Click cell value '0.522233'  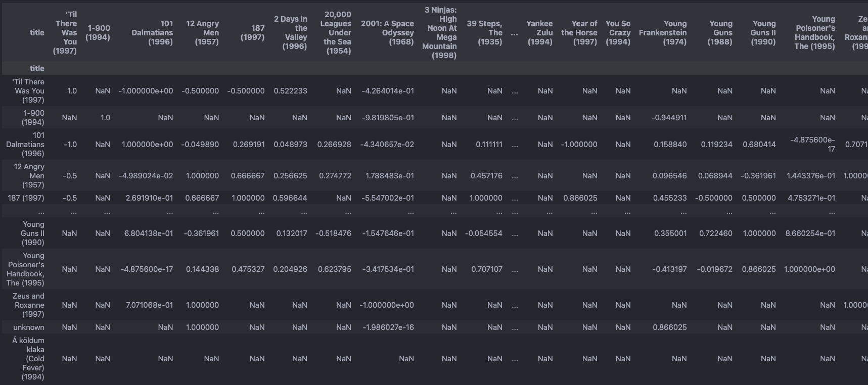pyautogui.click(x=290, y=91)
